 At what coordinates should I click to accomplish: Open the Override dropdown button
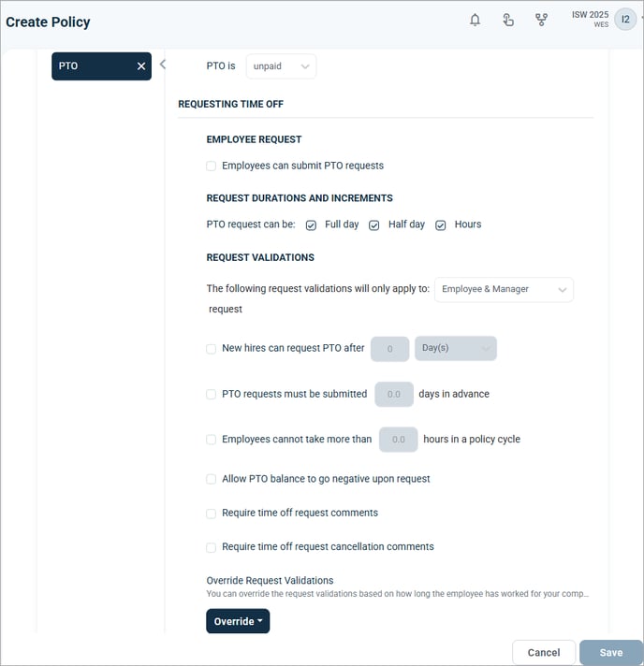click(x=238, y=621)
